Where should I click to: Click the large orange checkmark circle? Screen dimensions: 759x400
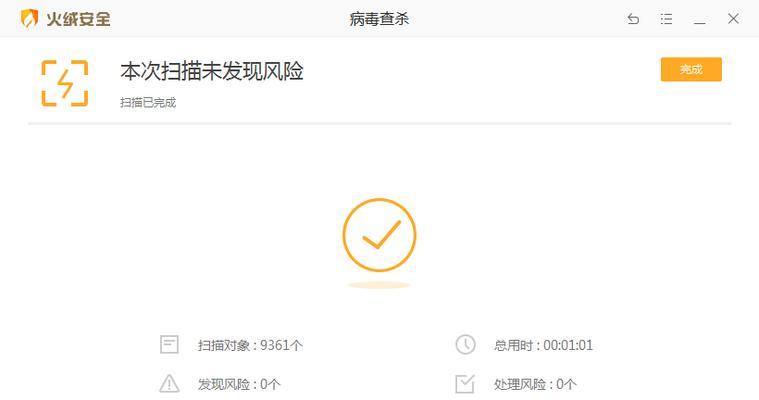(379, 235)
